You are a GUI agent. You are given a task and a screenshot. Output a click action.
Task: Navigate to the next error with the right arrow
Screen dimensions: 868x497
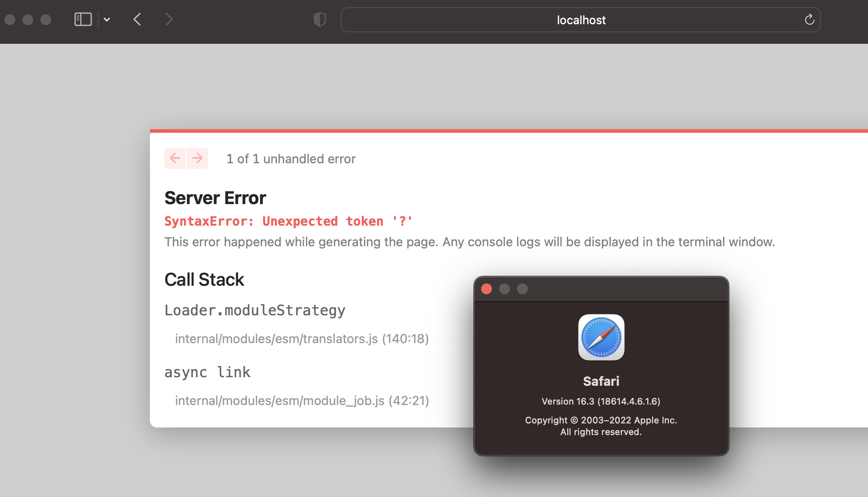tap(197, 158)
